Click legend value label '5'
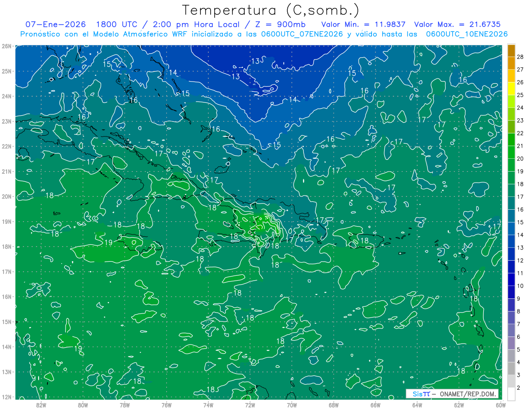The width and height of the screenshot is (532, 411). (519, 350)
